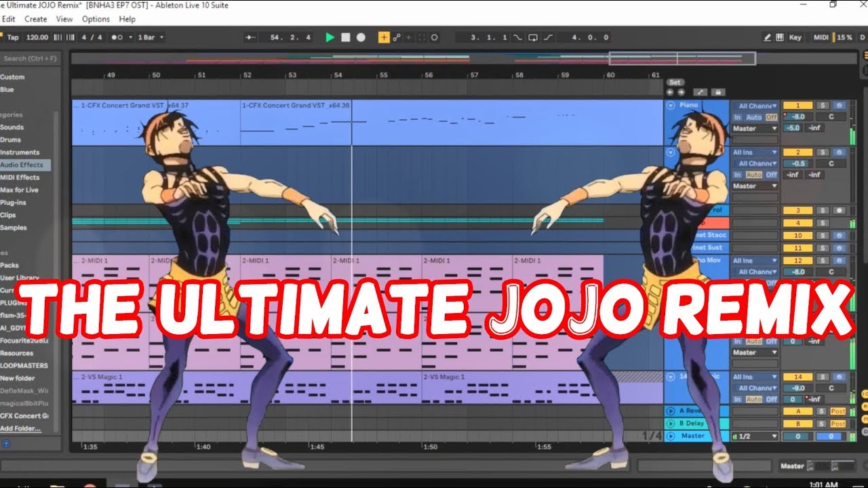
Task: Set Piano track monitor to Auto
Action: (x=754, y=117)
